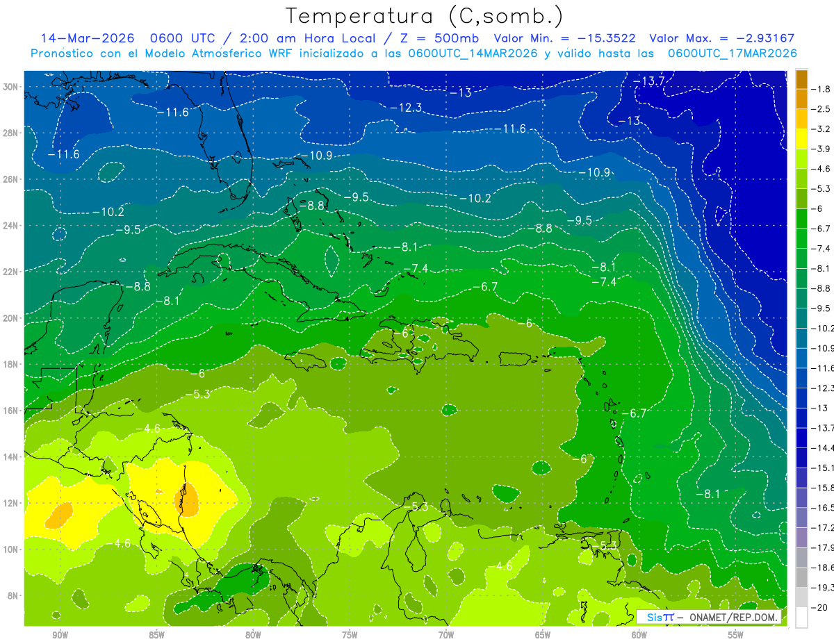The width and height of the screenshot is (834, 644).
Task: Click the '-20' colorbar scale label
Action: [x=819, y=607]
